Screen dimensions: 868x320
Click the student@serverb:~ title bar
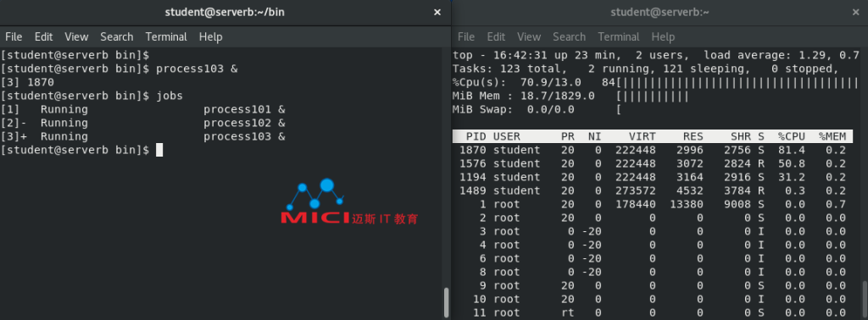(659, 12)
